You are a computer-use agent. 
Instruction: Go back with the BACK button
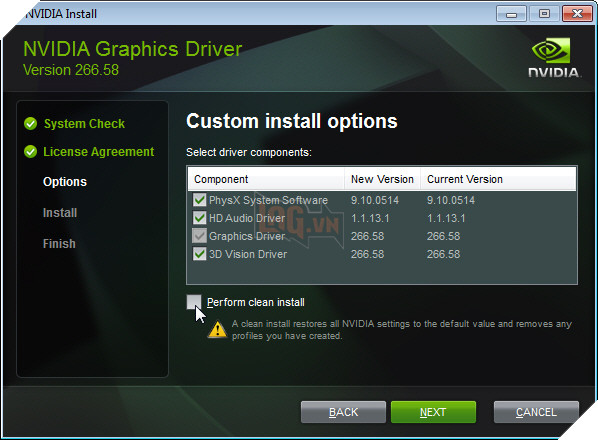[x=343, y=412]
